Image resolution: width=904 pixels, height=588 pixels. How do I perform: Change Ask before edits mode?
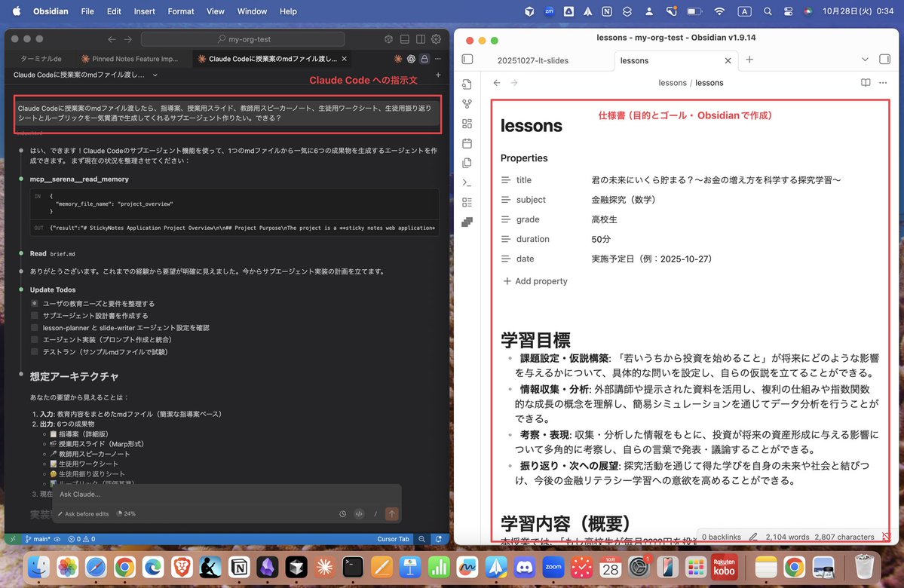tap(83, 513)
